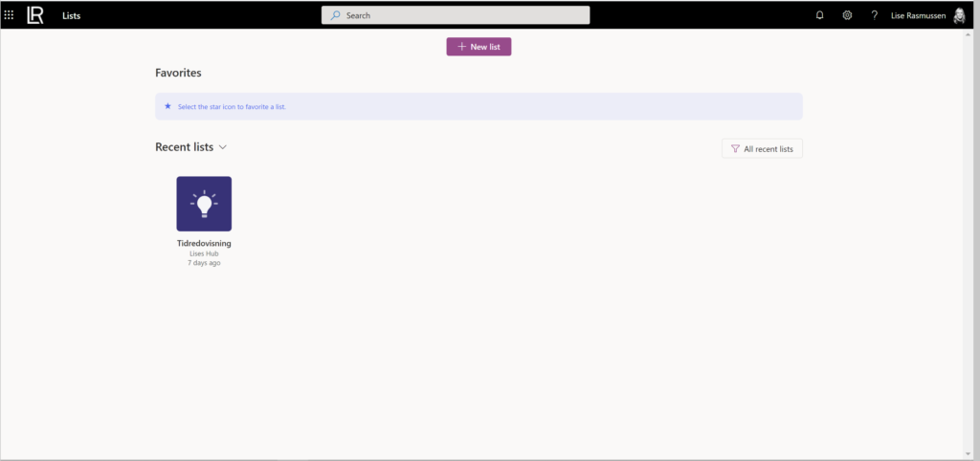980x461 pixels.
Task: Click the magnifier icon in Search
Action: pos(336,15)
